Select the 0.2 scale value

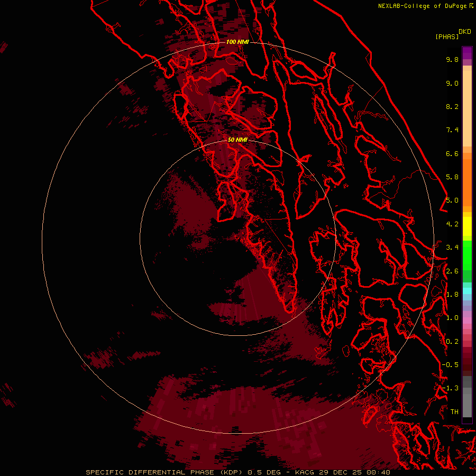tap(452, 342)
